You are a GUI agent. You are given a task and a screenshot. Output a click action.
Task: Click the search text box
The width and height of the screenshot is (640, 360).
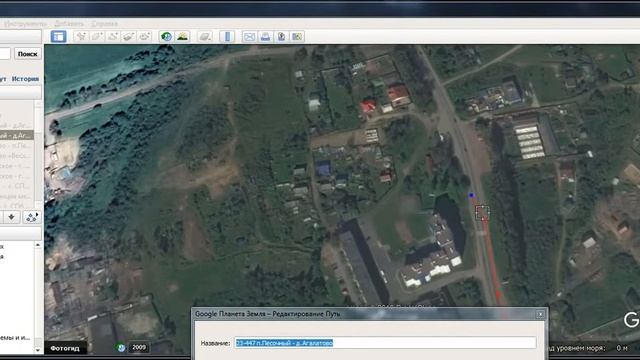pyautogui.click(x=5, y=54)
